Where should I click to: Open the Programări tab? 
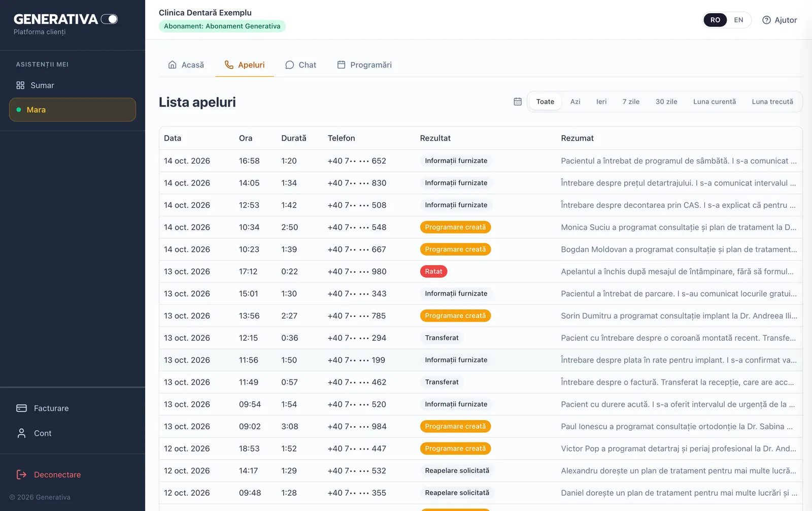364,65
